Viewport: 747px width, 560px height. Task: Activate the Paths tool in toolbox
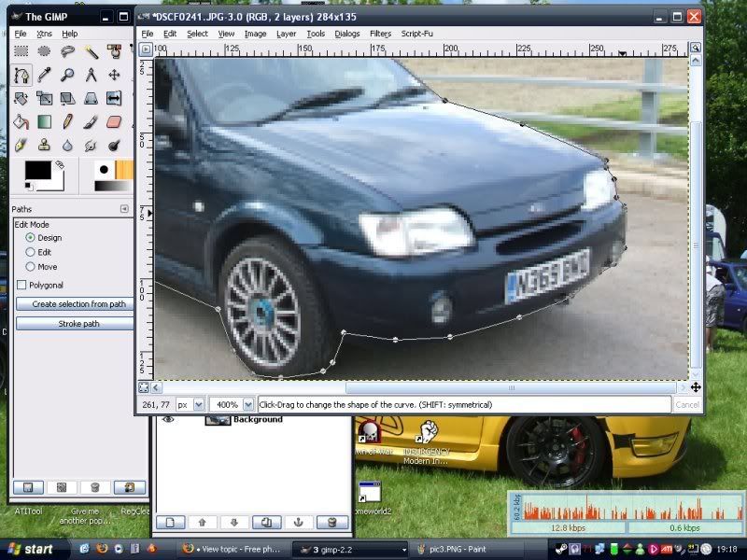21,75
